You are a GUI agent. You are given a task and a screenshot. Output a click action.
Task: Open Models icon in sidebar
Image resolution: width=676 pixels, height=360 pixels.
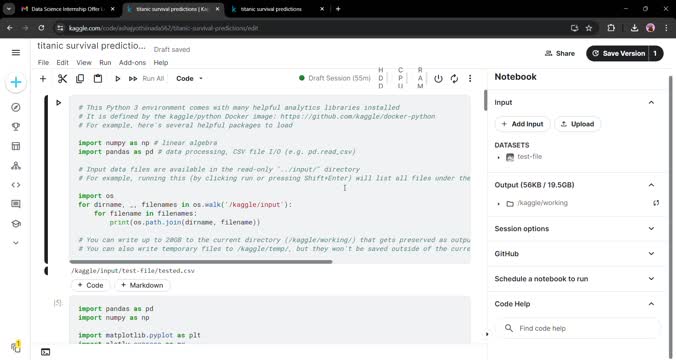click(16, 166)
